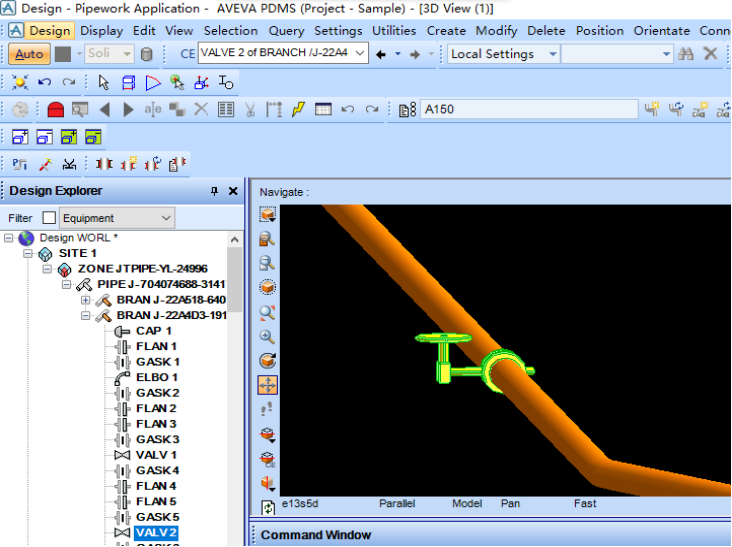Image resolution: width=732 pixels, height=547 pixels.
Task: Expand the BRAN J-22A518-640 tree node
Action: [x=85, y=300]
